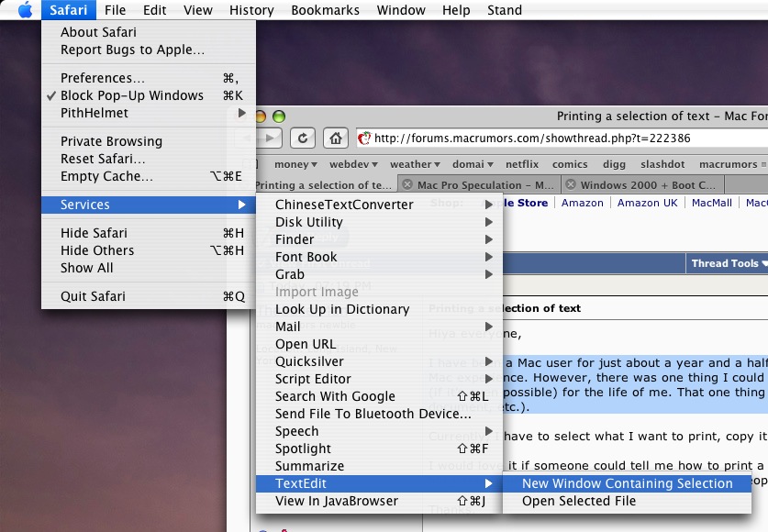Open the Help menu
The width and height of the screenshot is (768, 532).
[456, 10]
